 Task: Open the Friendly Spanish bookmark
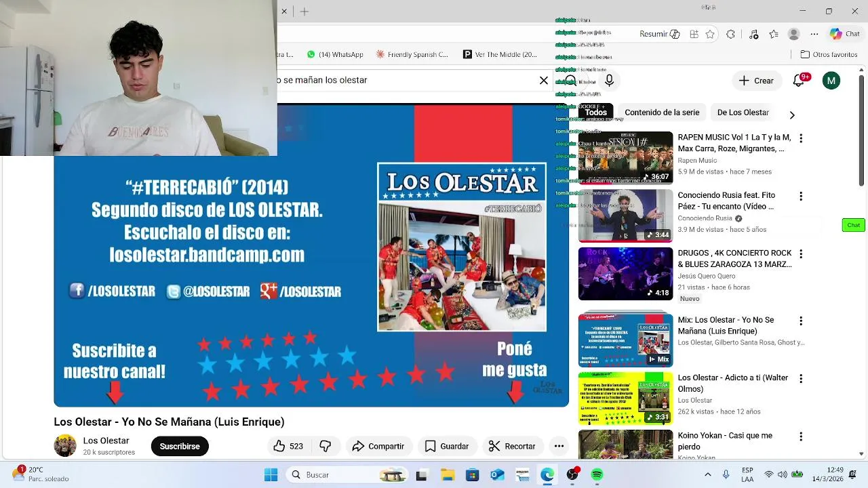tap(412, 54)
